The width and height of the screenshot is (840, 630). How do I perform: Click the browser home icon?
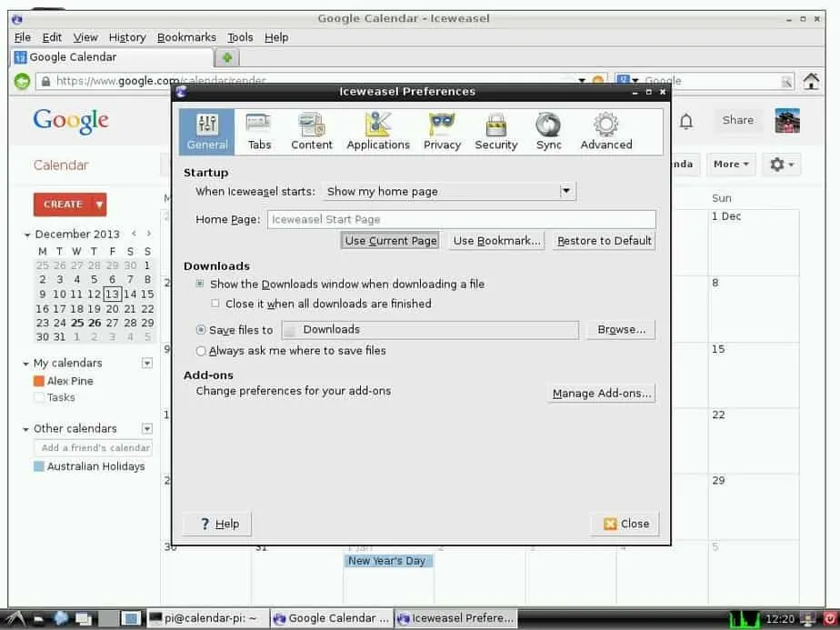click(x=812, y=81)
